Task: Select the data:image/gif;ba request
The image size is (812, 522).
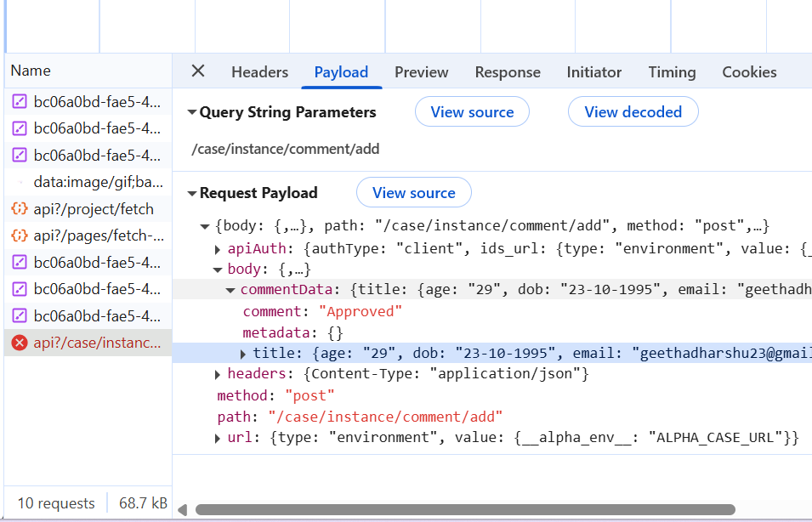Action: tap(88, 182)
